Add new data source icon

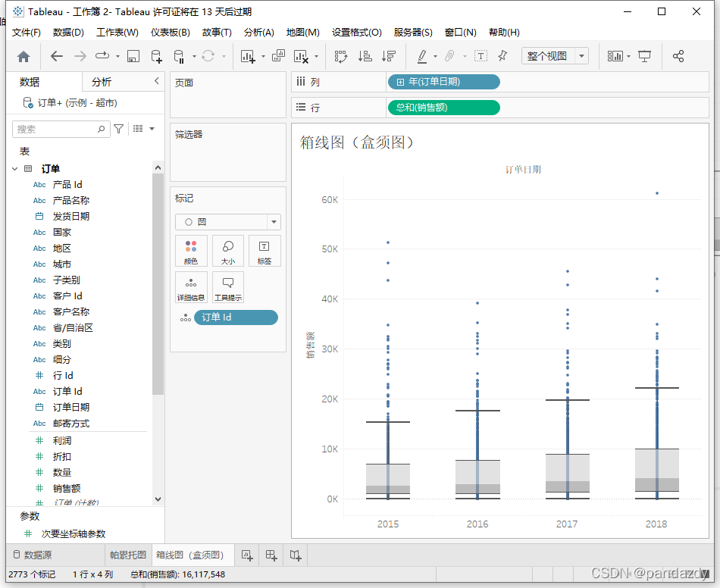[x=157, y=57]
